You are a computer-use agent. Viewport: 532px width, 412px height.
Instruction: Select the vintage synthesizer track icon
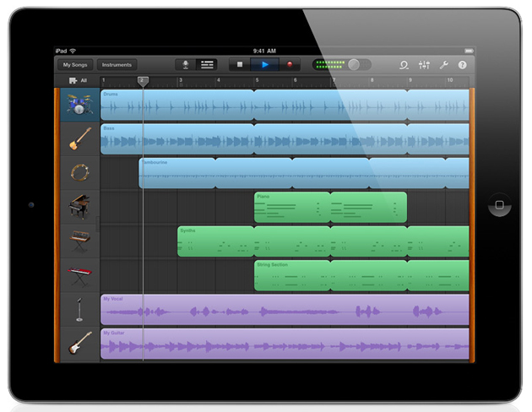pyautogui.click(x=80, y=241)
